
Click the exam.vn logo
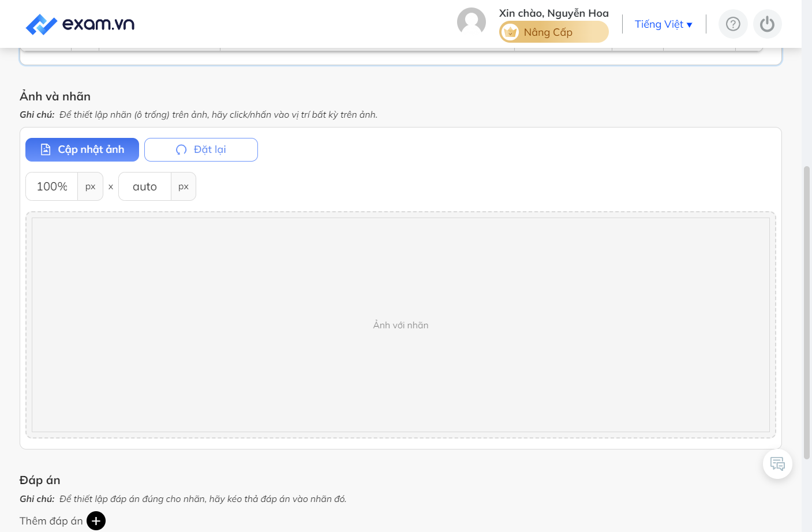pyautogui.click(x=80, y=24)
